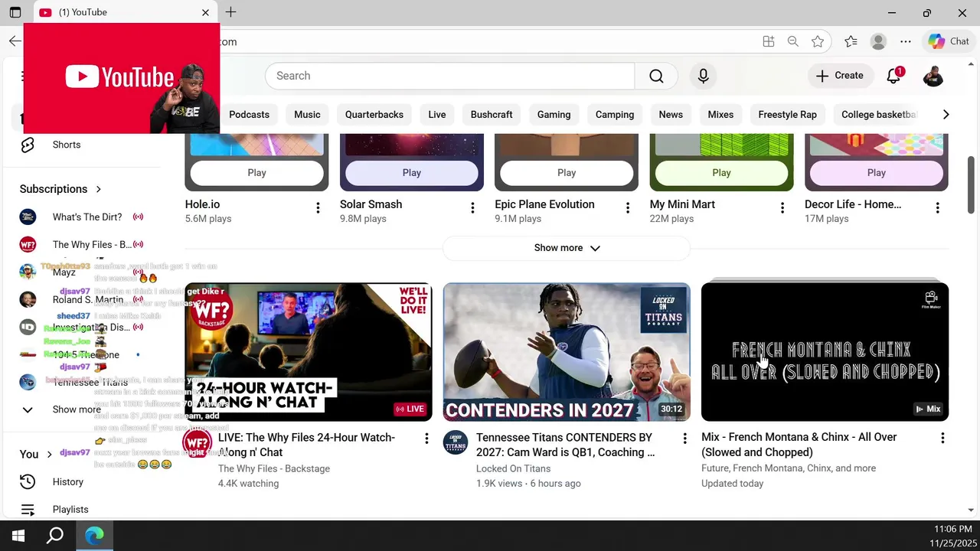Expand the You section
980x551 pixels.
[x=36, y=454]
